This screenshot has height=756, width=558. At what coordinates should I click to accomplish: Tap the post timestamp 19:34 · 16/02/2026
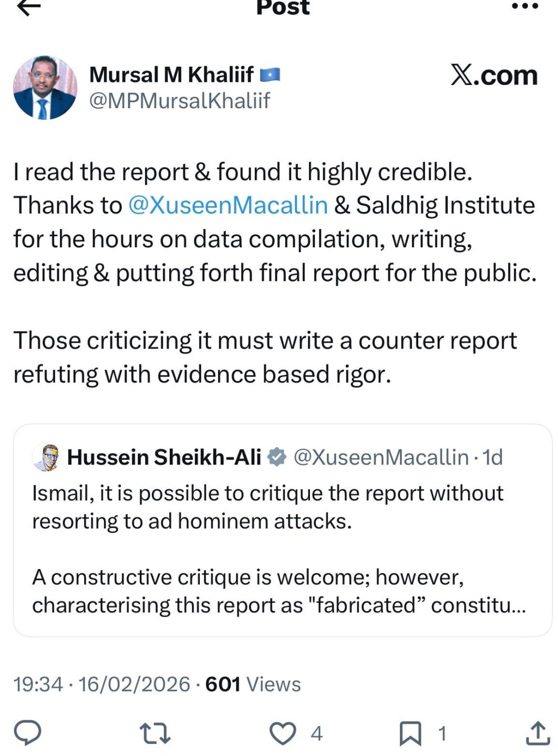pos(101,684)
